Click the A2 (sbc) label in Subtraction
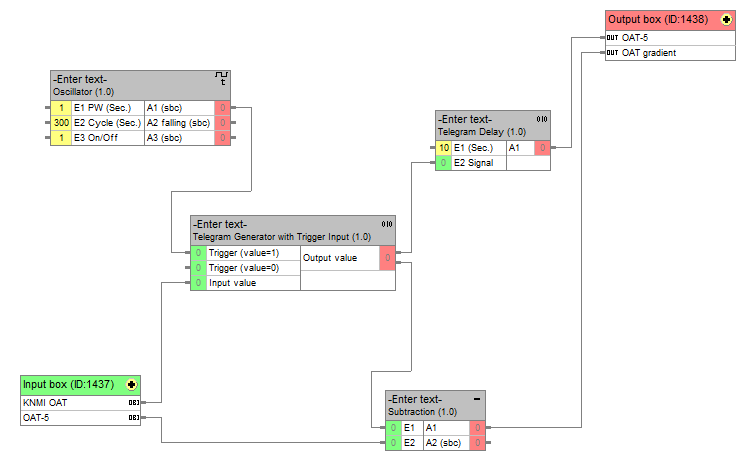 coord(443,443)
